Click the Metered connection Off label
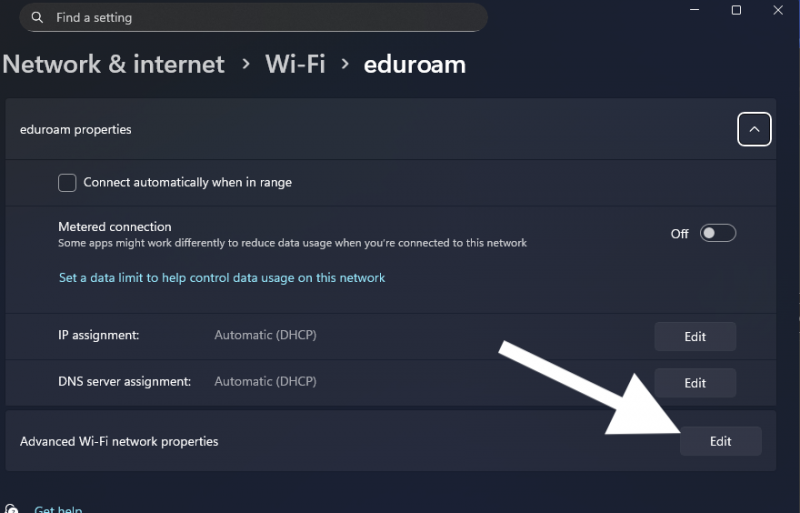 tap(680, 234)
